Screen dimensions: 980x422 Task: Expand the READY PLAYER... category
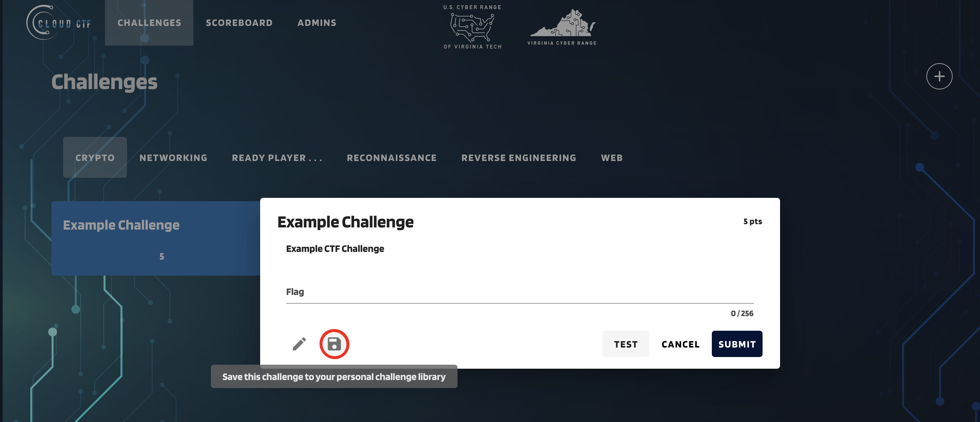pos(278,157)
